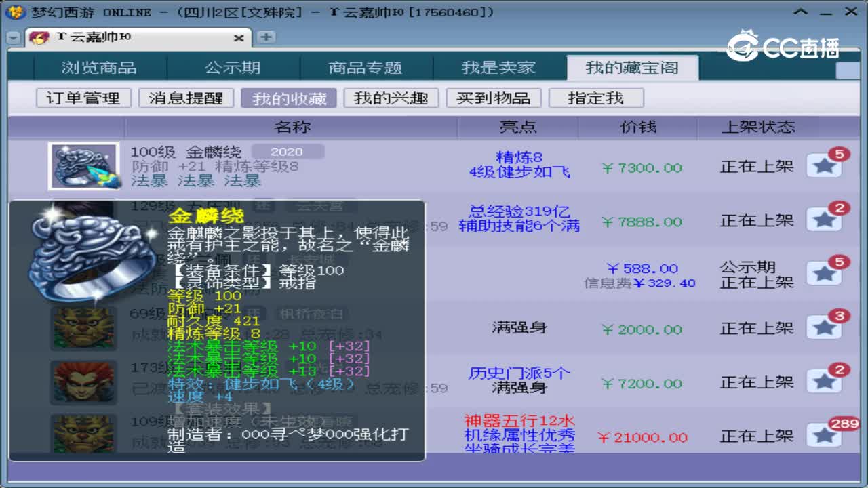
Task: Click the 订单管理 button
Action: [x=83, y=98]
